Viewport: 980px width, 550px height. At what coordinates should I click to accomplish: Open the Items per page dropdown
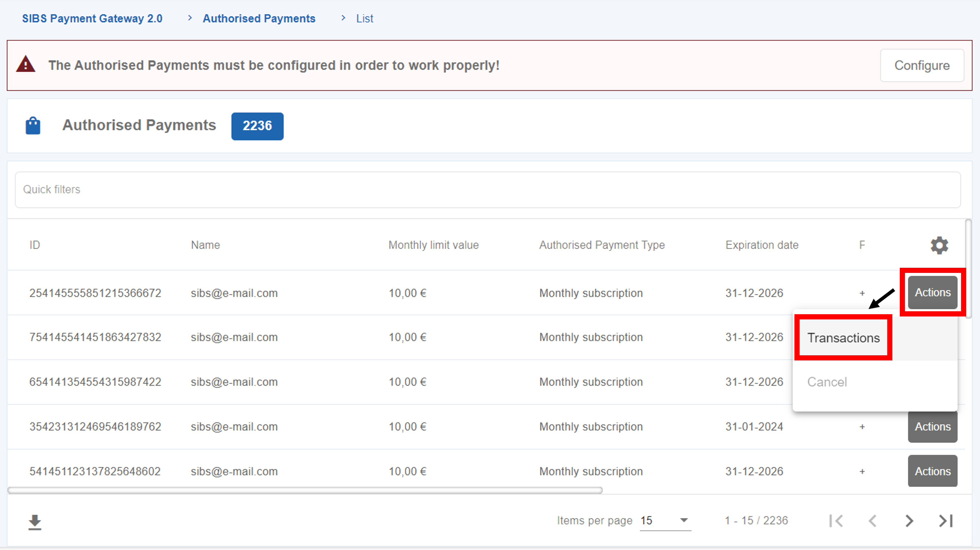pos(665,520)
